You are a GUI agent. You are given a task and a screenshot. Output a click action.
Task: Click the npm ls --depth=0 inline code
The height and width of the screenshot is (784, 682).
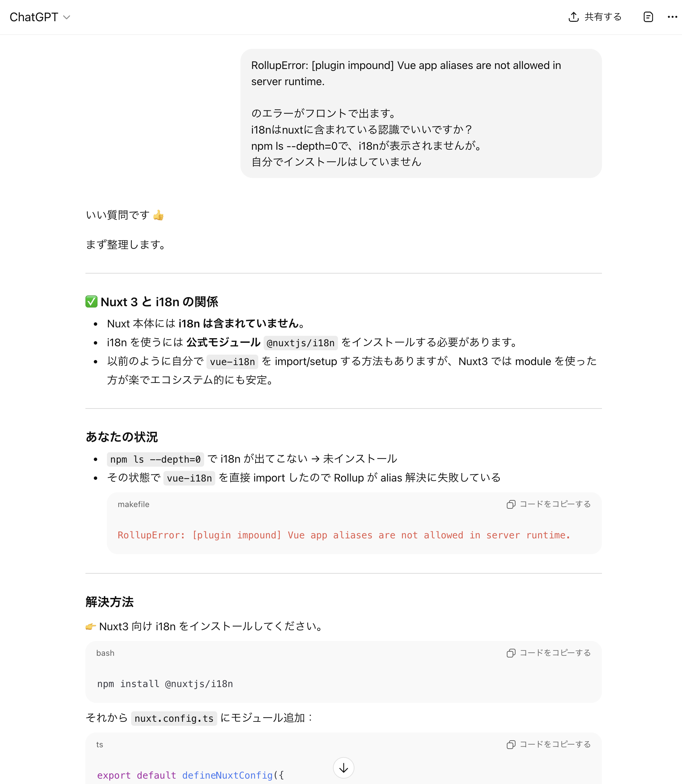[155, 459]
